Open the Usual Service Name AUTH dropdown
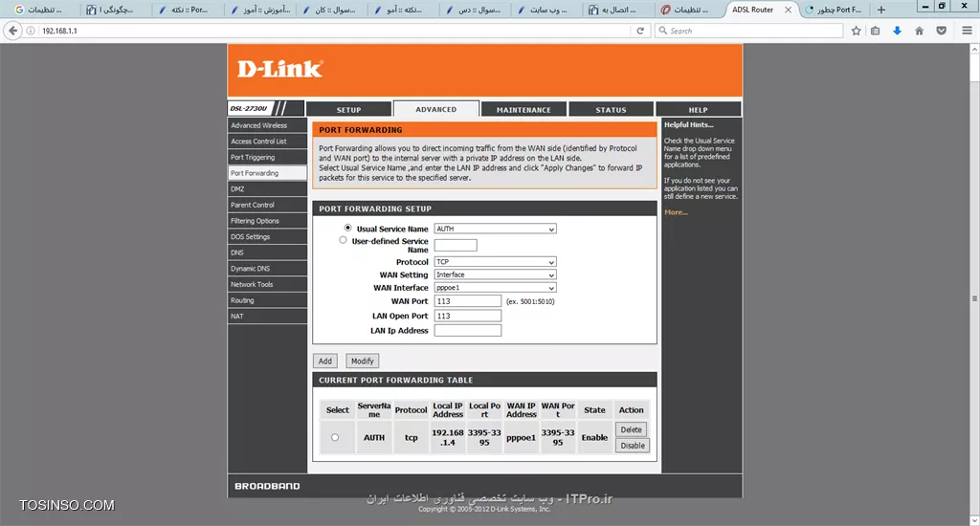Viewport: 980px width, 526px height. pos(495,230)
